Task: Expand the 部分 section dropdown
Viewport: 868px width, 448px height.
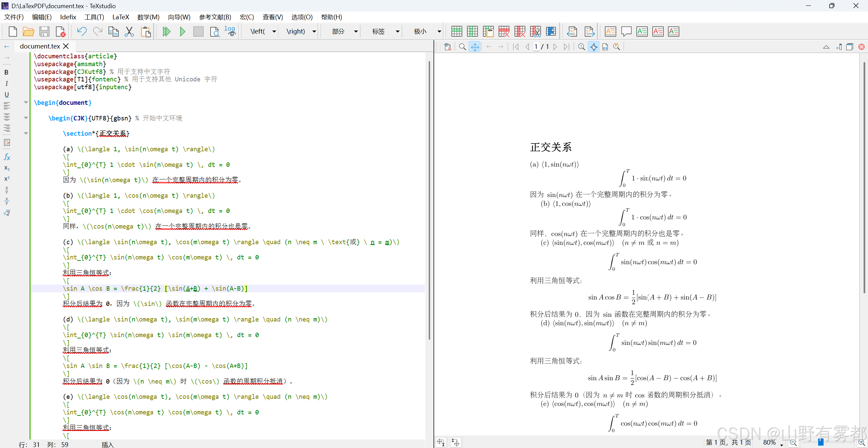Action: pyautogui.click(x=356, y=32)
